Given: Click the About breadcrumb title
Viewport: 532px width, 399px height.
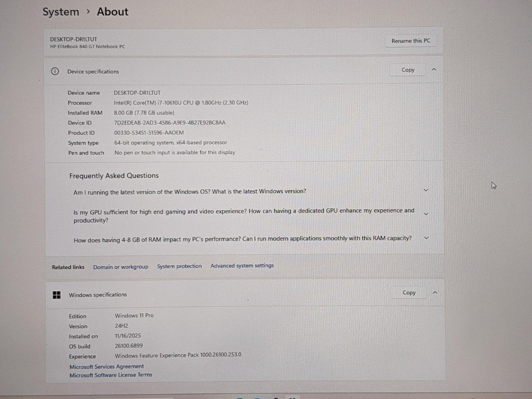Looking at the screenshot, I should pos(112,12).
